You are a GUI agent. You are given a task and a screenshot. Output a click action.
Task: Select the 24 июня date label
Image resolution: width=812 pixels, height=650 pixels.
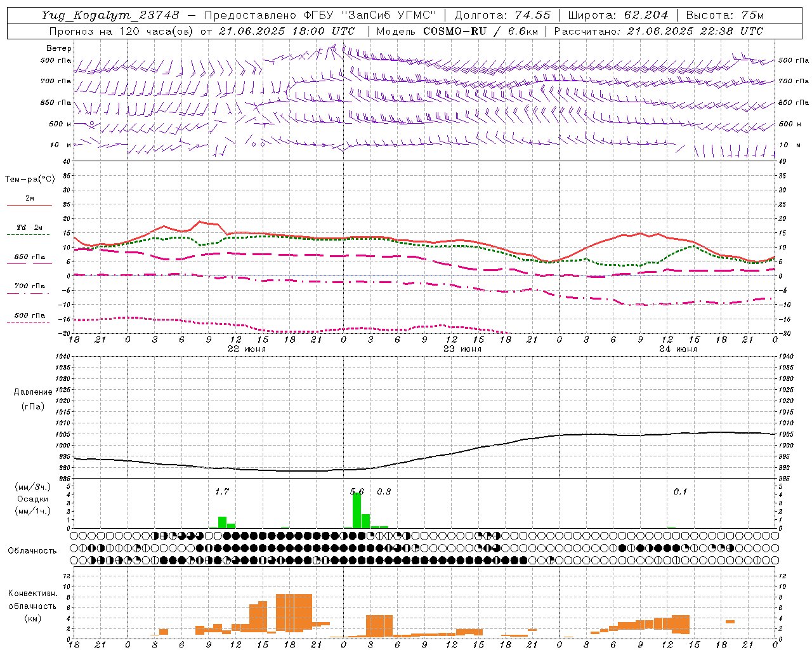click(678, 349)
